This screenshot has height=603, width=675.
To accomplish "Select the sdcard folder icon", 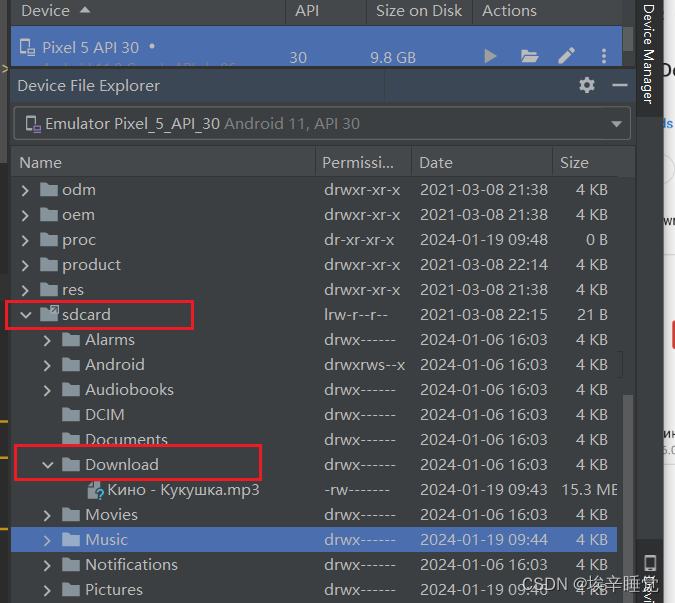I will 49,314.
